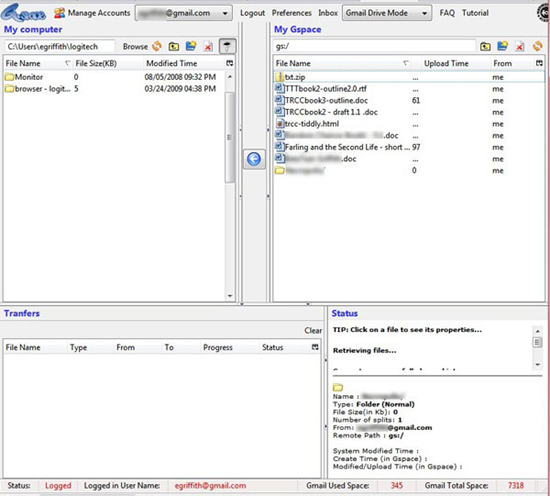Clear the Transfers list

(x=313, y=330)
